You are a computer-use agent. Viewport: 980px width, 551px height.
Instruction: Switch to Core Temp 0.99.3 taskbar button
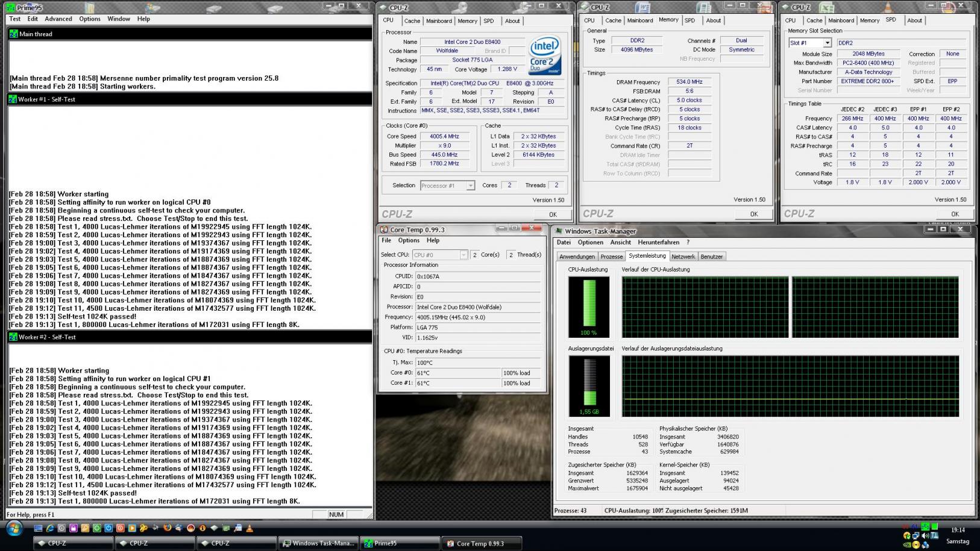(482, 543)
